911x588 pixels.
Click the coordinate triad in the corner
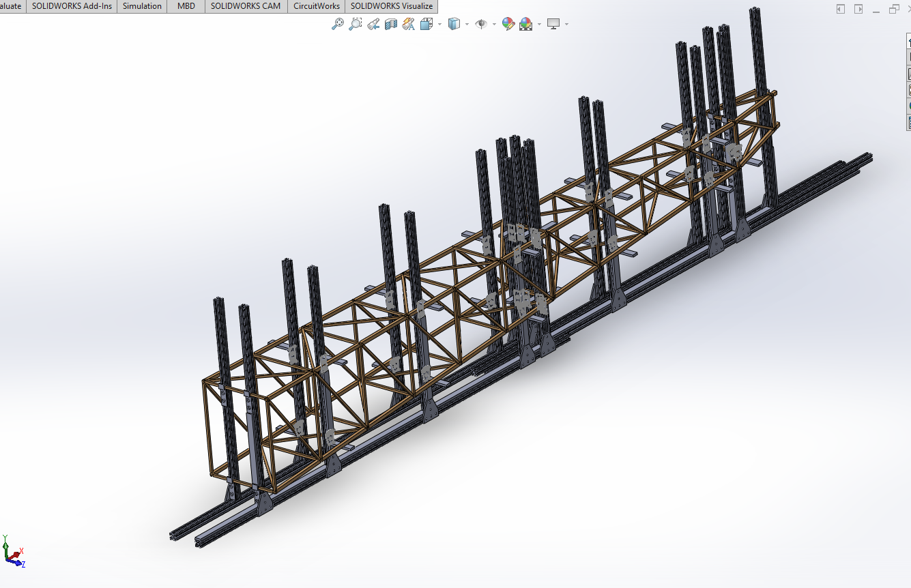tap(13, 551)
